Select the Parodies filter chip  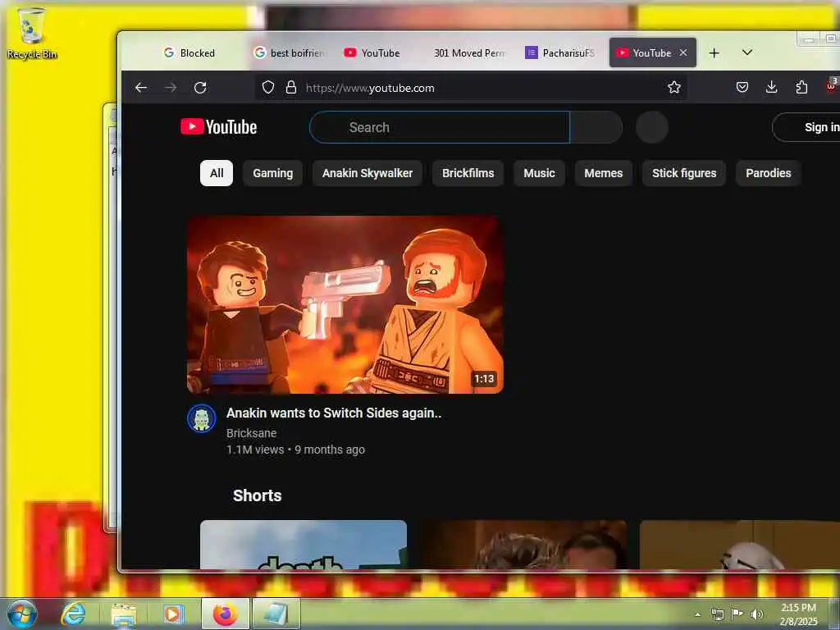click(768, 173)
